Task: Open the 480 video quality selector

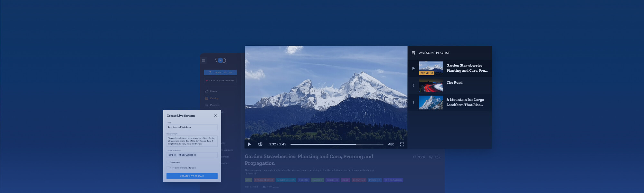Action: point(391,144)
